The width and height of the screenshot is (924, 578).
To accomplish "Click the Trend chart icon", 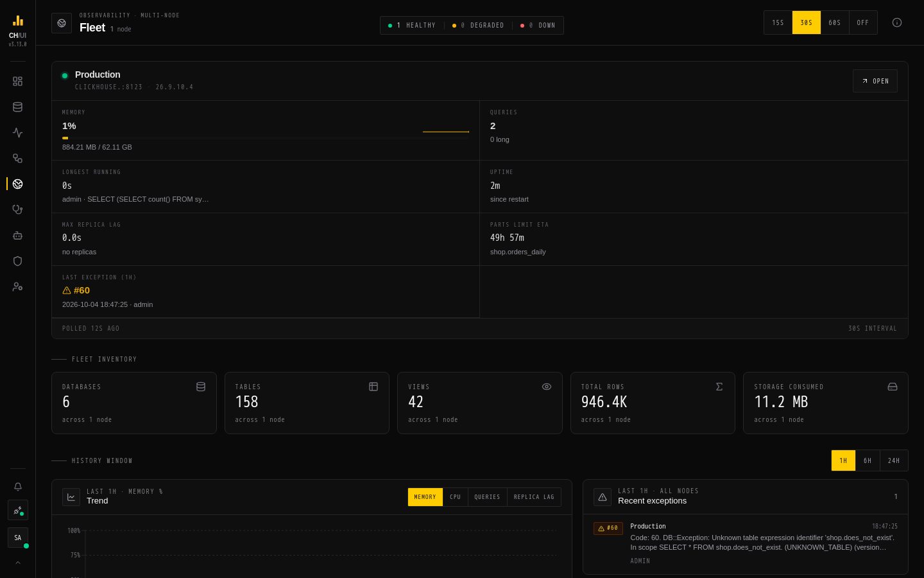I will 71,497.
